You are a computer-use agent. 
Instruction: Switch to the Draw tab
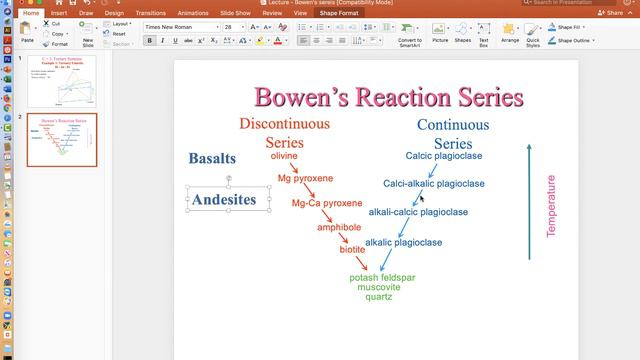86,13
